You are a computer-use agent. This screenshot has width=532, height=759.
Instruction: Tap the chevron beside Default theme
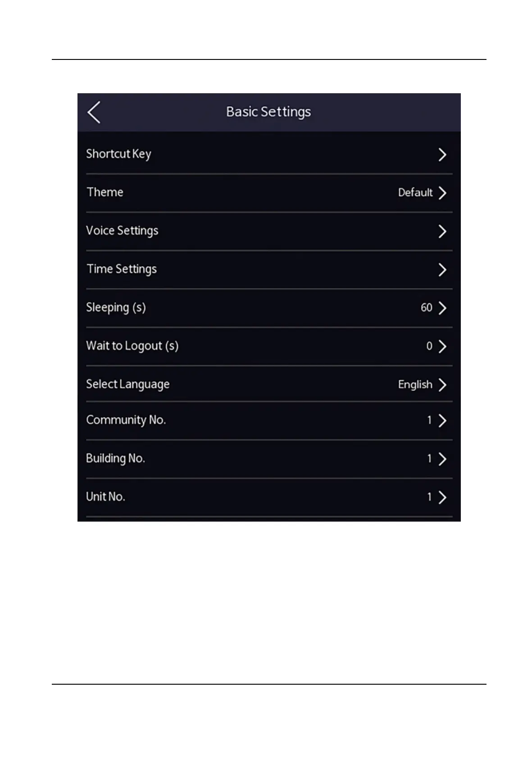tap(442, 193)
